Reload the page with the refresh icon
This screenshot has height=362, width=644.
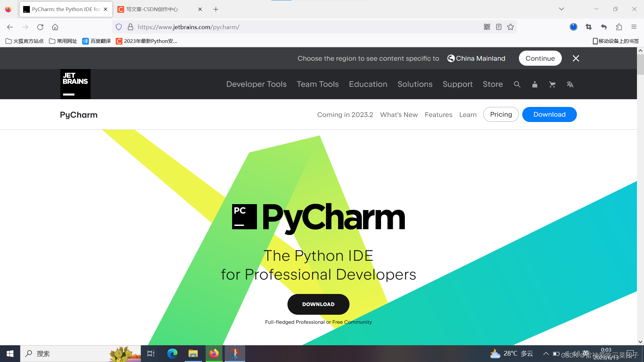click(x=40, y=27)
